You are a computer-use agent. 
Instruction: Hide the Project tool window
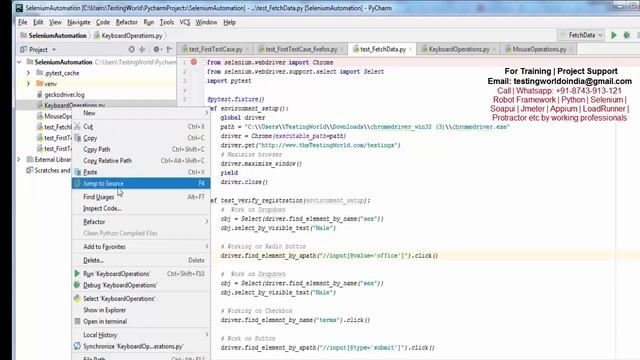coord(169,49)
